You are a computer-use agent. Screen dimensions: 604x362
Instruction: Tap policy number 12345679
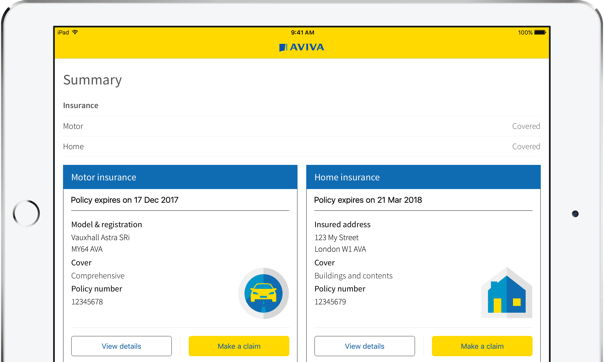[330, 302]
